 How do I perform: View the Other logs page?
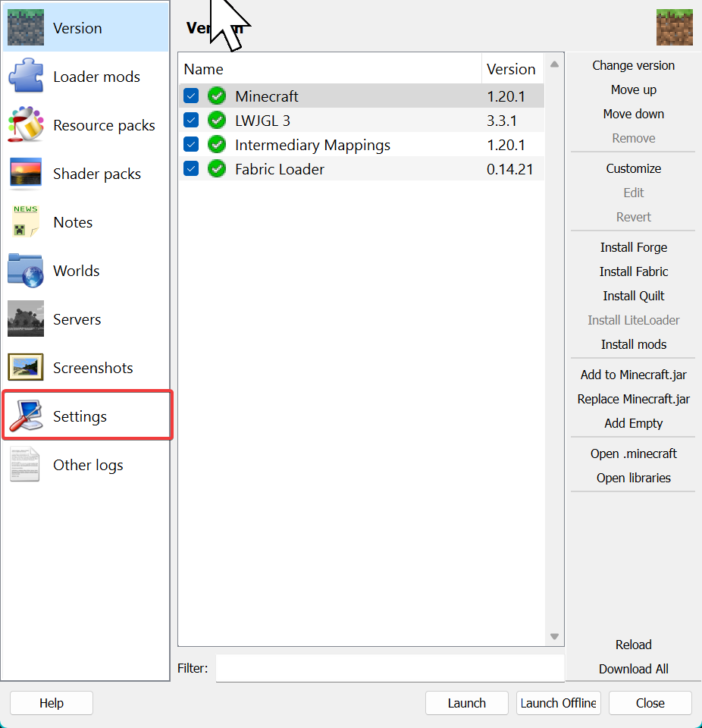point(88,465)
